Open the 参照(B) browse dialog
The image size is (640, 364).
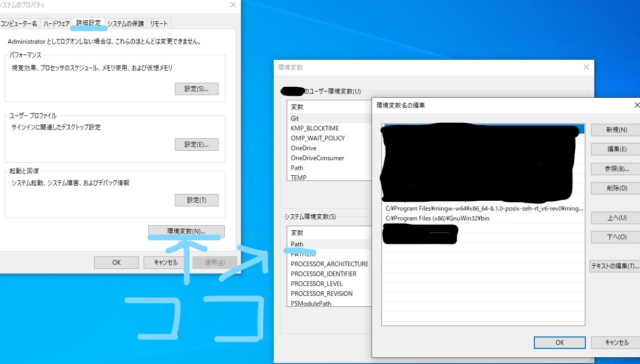point(616,168)
